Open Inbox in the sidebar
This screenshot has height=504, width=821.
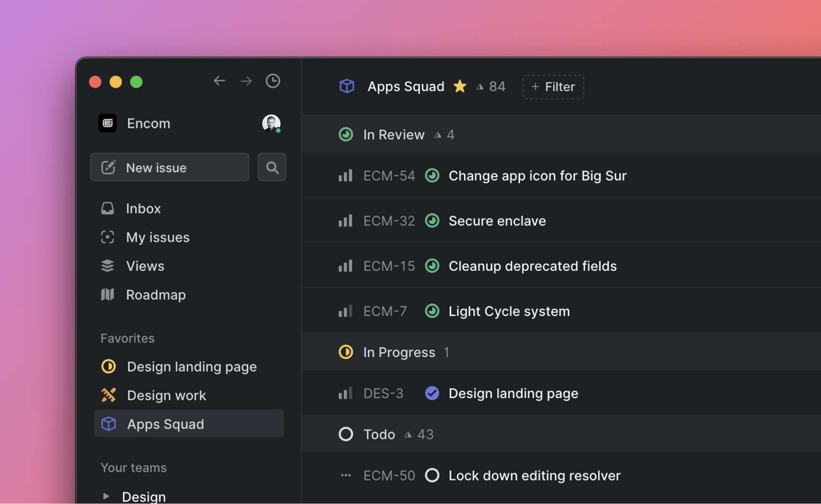(143, 209)
